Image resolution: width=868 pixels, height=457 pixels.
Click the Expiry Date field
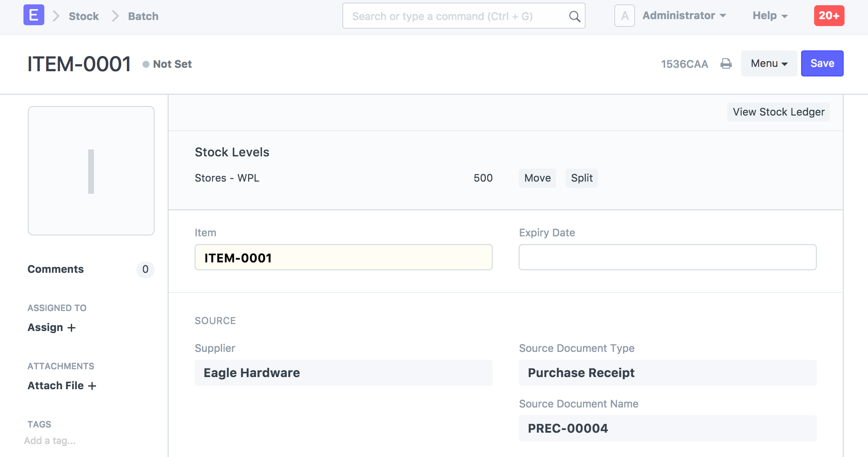pos(667,257)
